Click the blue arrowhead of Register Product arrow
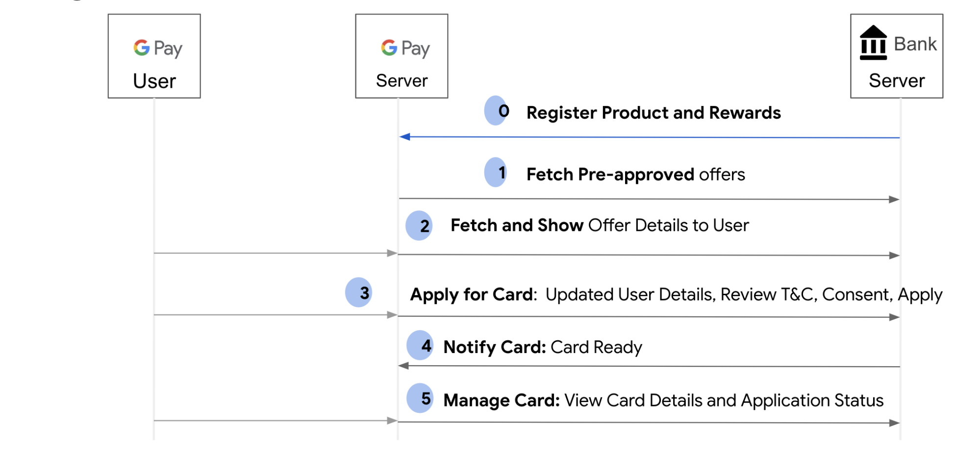Viewport: 980px width, 454px height. [405, 137]
